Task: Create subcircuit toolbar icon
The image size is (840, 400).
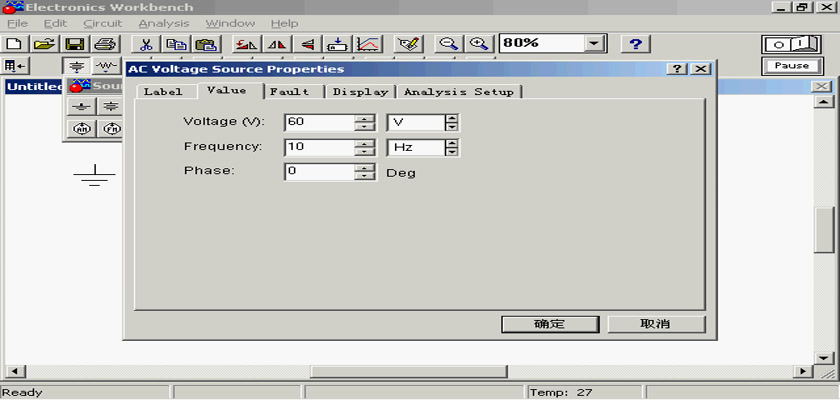Action: pos(338,44)
